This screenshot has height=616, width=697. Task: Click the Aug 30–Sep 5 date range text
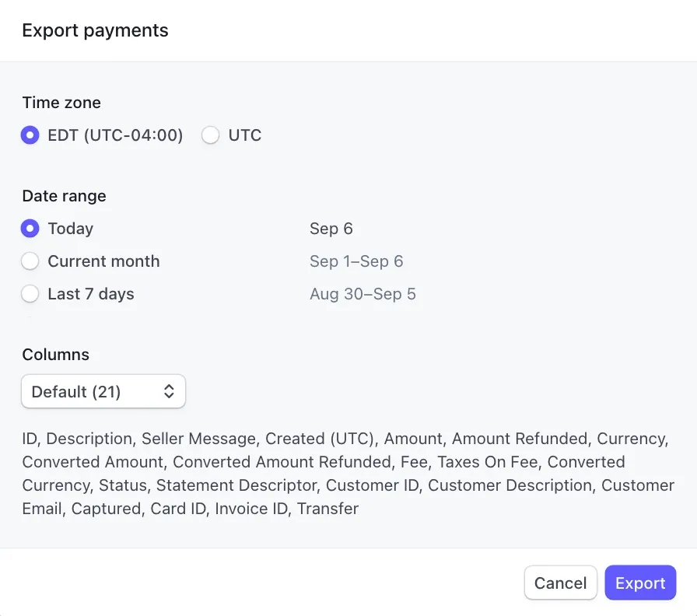363,294
